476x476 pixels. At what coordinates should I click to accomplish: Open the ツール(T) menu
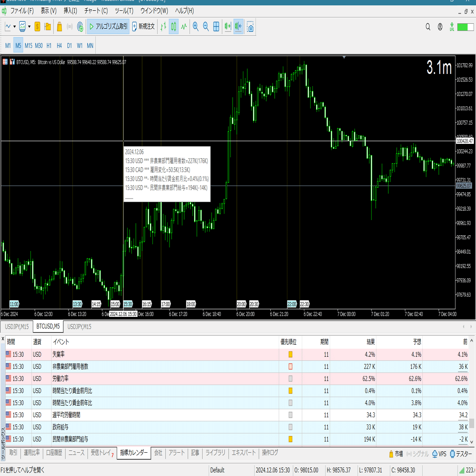click(x=124, y=11)
